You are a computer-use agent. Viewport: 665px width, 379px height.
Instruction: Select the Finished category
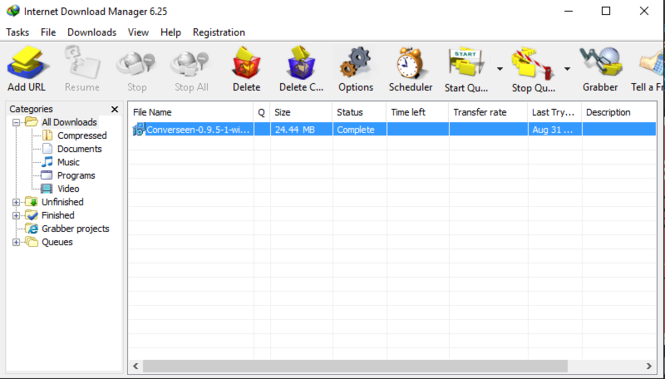pyautogui.click(x=58, y=215)
